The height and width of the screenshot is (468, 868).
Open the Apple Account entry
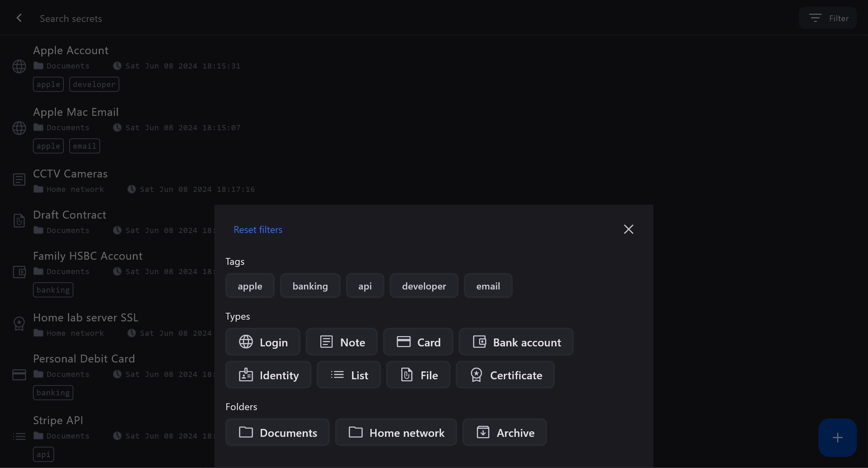coord(71,50)
